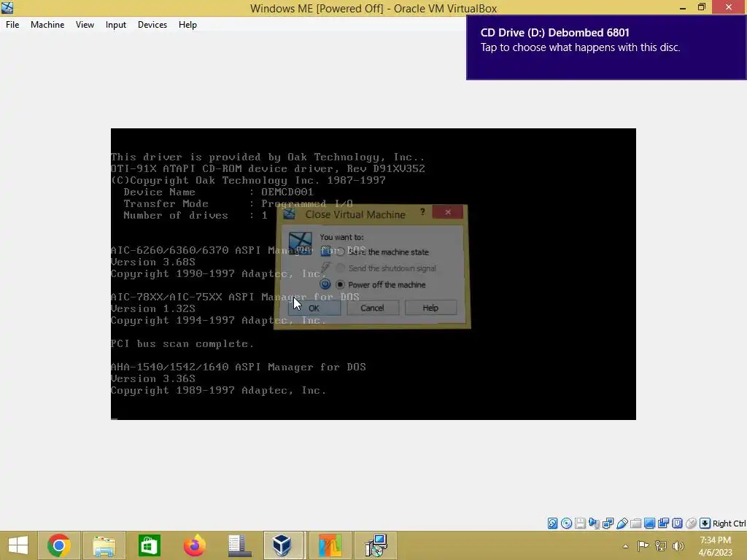Open the Help menu
Image resolution: width=747 pixels, height=560 pixels.
click(187, 25)
